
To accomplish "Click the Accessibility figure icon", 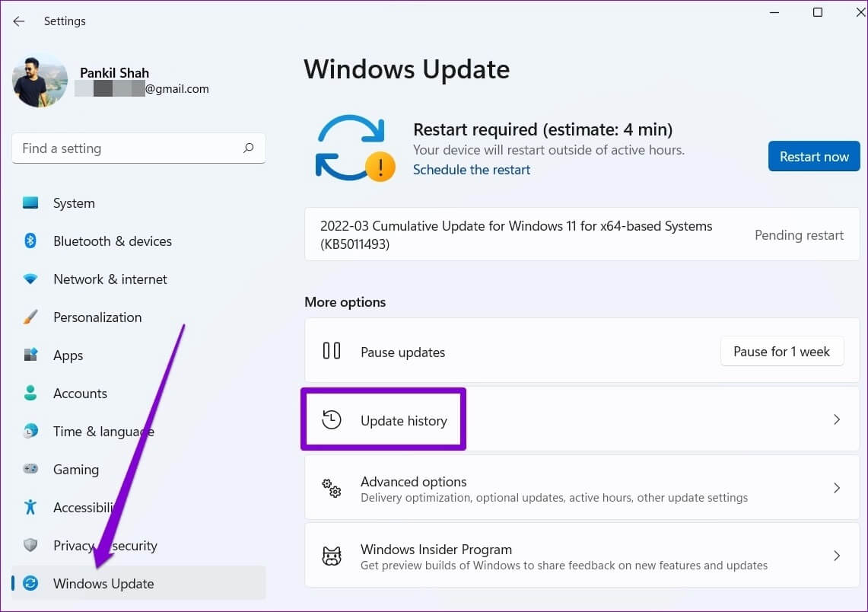I will (30, 507).
